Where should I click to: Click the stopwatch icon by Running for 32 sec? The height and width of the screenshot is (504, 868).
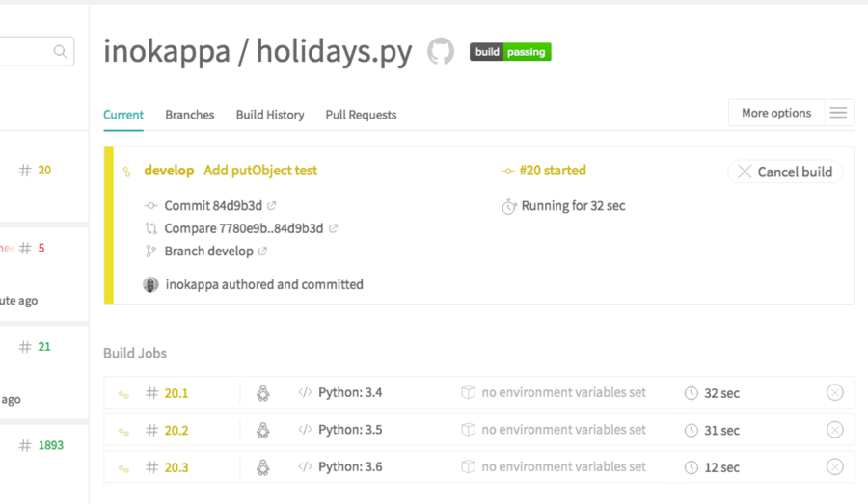click(x=508, y=206)
